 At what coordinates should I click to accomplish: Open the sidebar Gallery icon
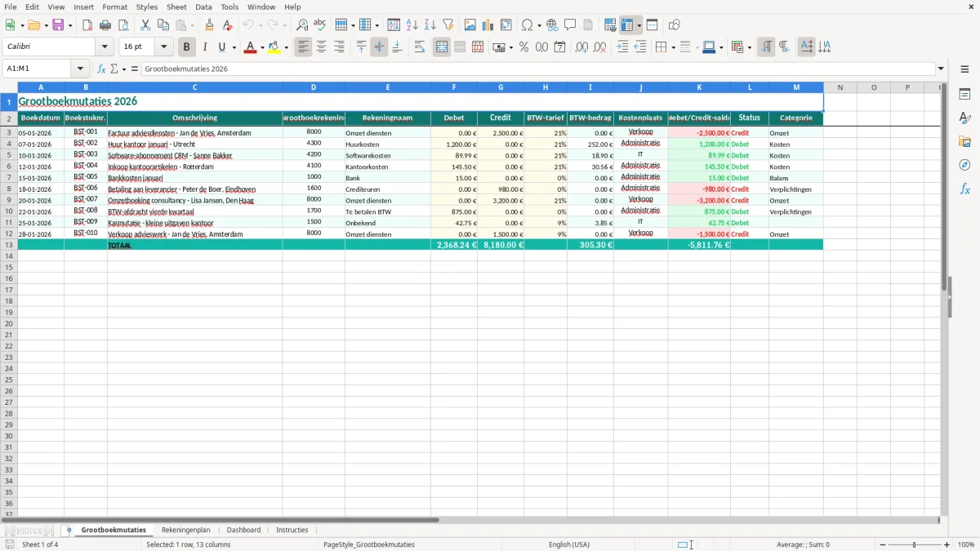point(964,142)
